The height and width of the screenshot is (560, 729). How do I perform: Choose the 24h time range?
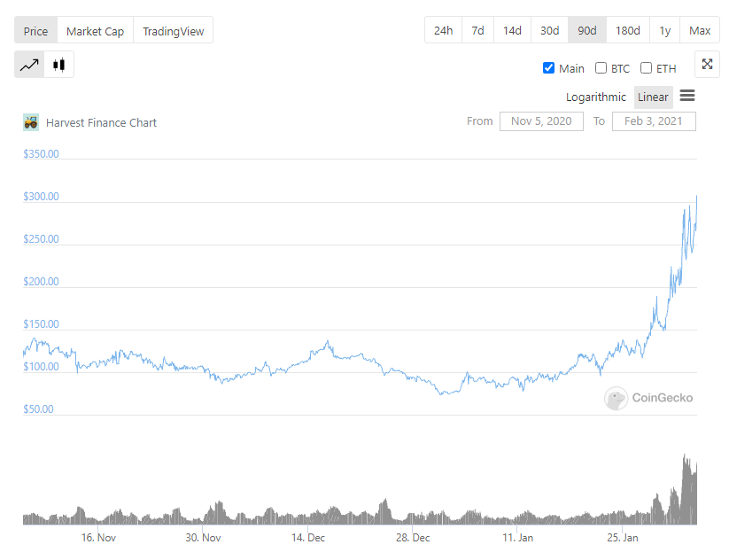444,30
